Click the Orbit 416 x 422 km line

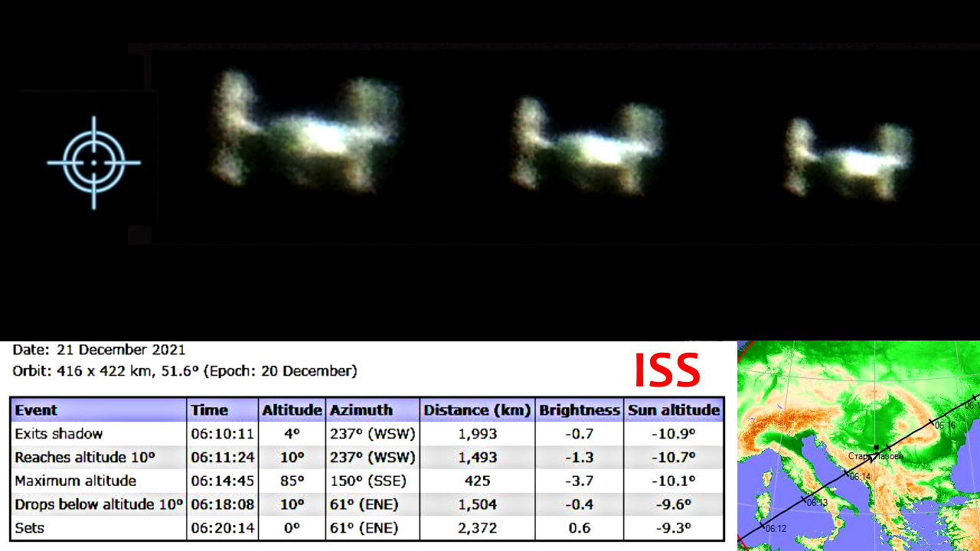[x=185, y=372]
